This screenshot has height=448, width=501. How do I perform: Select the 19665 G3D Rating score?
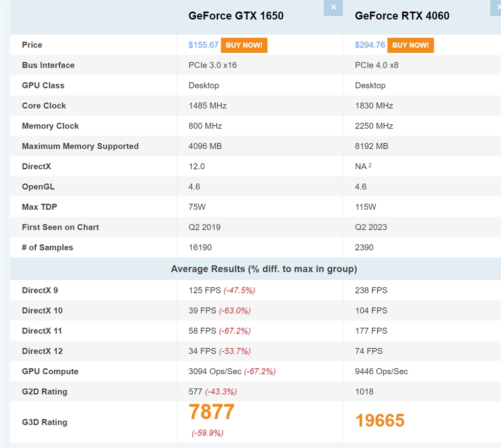pyautogui.click(x=380, y=420)
